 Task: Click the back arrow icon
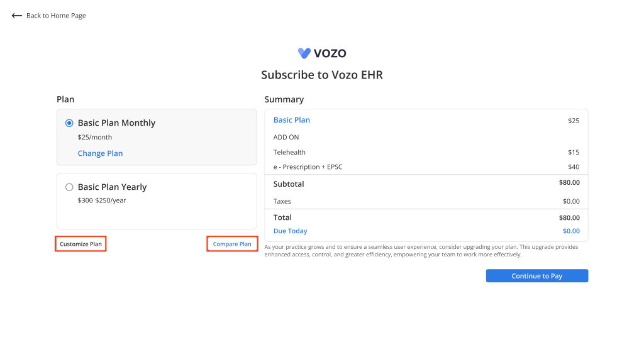[16, 16]
